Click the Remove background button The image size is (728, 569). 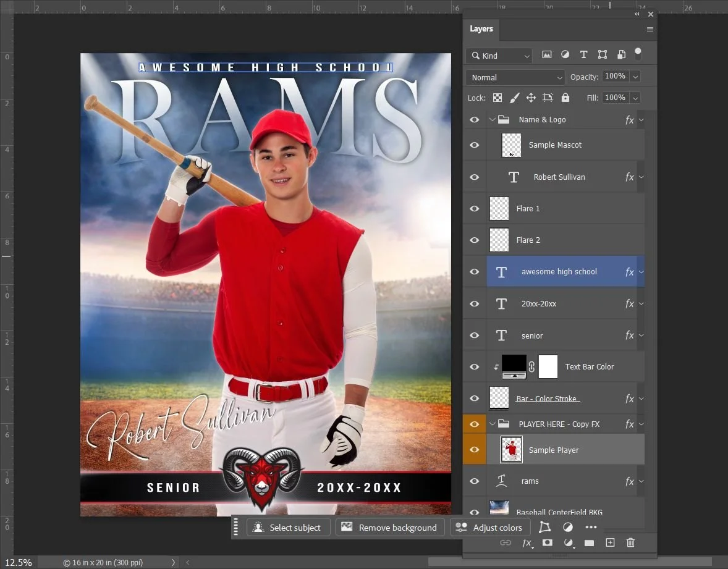pos(390,527)
